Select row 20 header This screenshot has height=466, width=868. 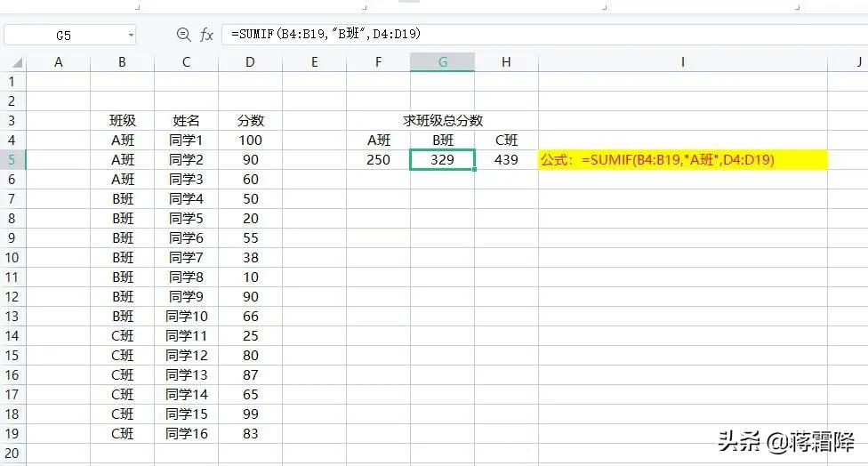click(x=12, y=454)
